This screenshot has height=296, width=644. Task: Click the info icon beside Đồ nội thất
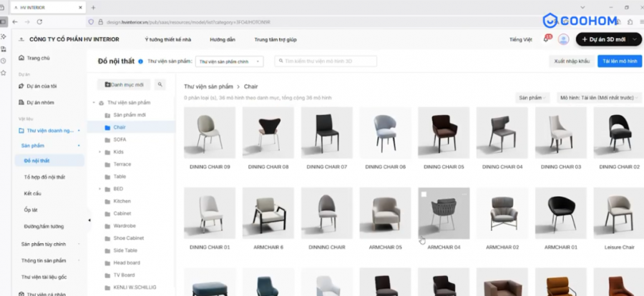point(140,61)
